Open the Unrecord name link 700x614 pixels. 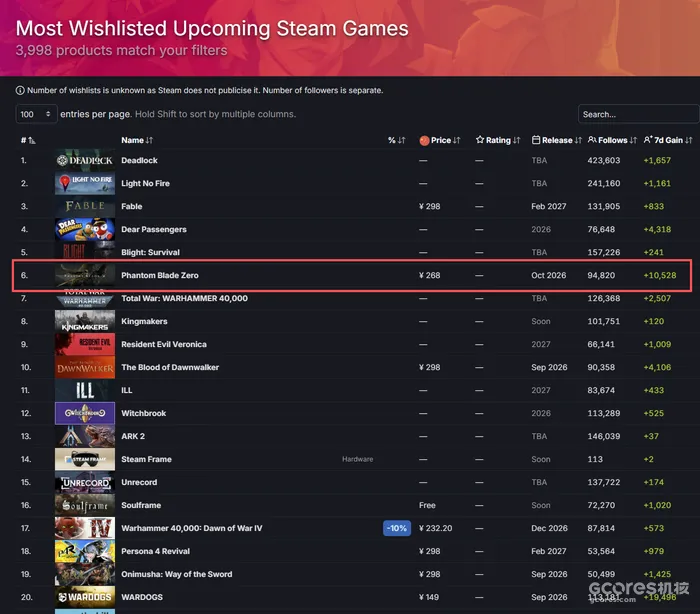tap(139, 482)
